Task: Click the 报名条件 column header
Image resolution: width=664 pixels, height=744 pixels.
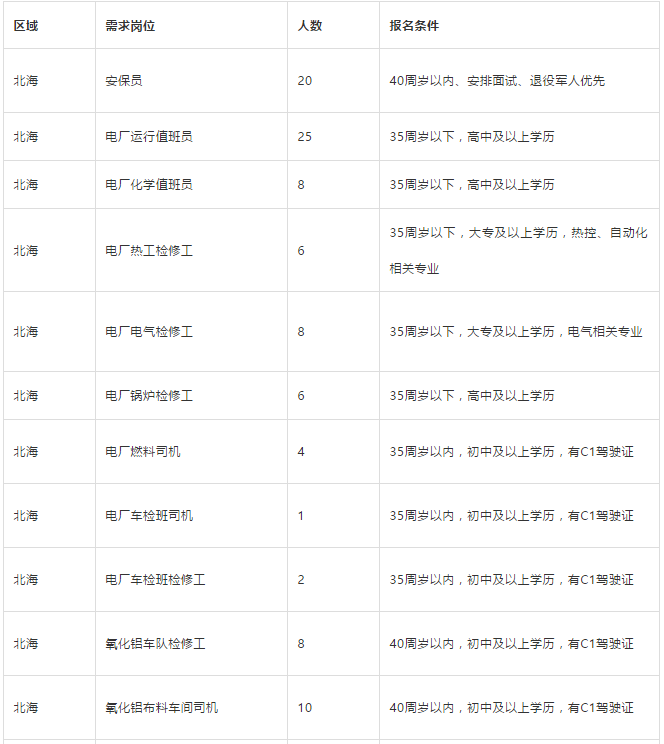Action: pyautogui.click(x=414, y=26)
